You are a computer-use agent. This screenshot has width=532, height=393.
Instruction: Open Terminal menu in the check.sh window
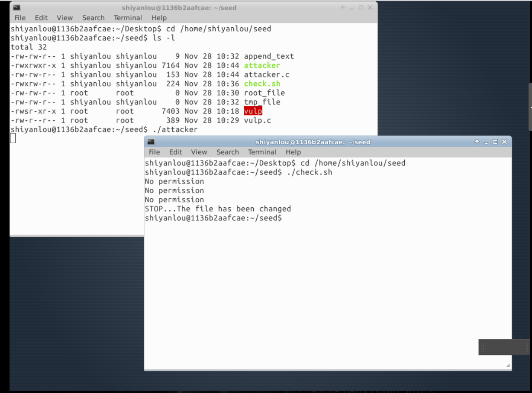coord(262,152)
